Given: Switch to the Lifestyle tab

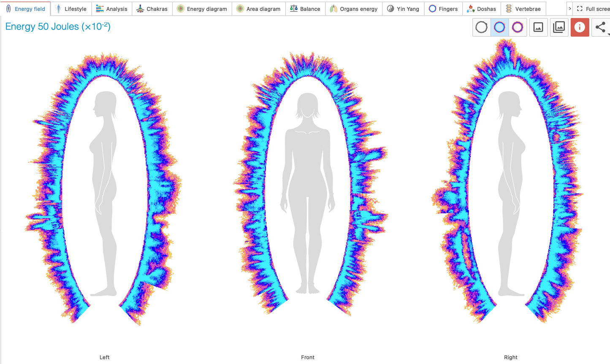Looking at the screenshot, I should coord(71,9).
